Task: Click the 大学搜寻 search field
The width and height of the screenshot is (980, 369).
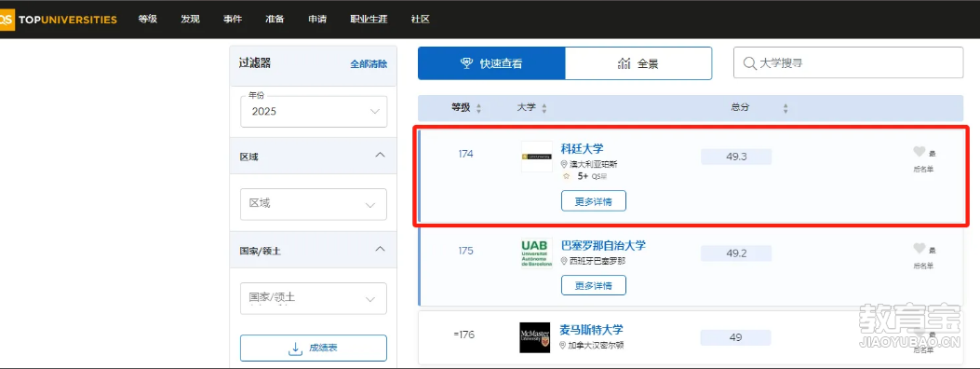Action: coord(848,62)
